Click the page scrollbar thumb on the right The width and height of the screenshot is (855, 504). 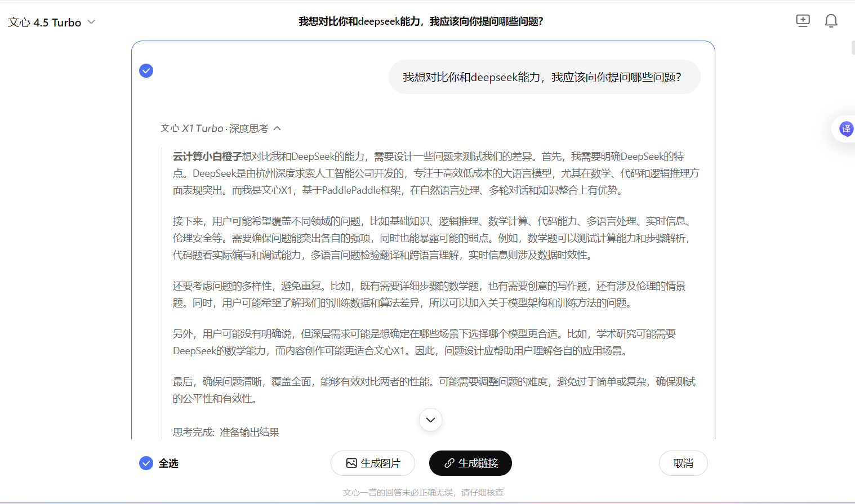[853, 47]
